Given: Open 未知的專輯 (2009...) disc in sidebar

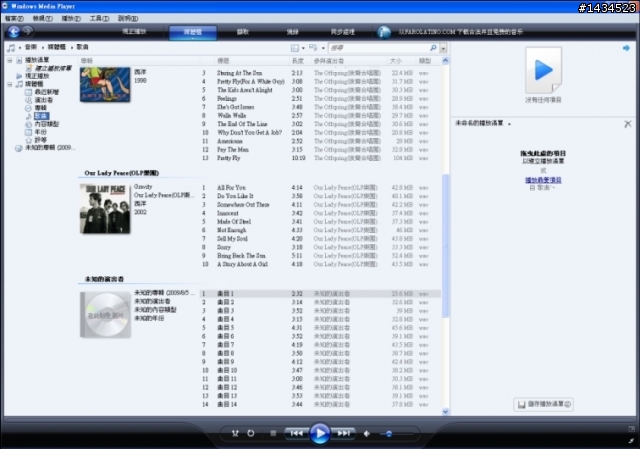Looking at the screenshot, I should (45, 148).
